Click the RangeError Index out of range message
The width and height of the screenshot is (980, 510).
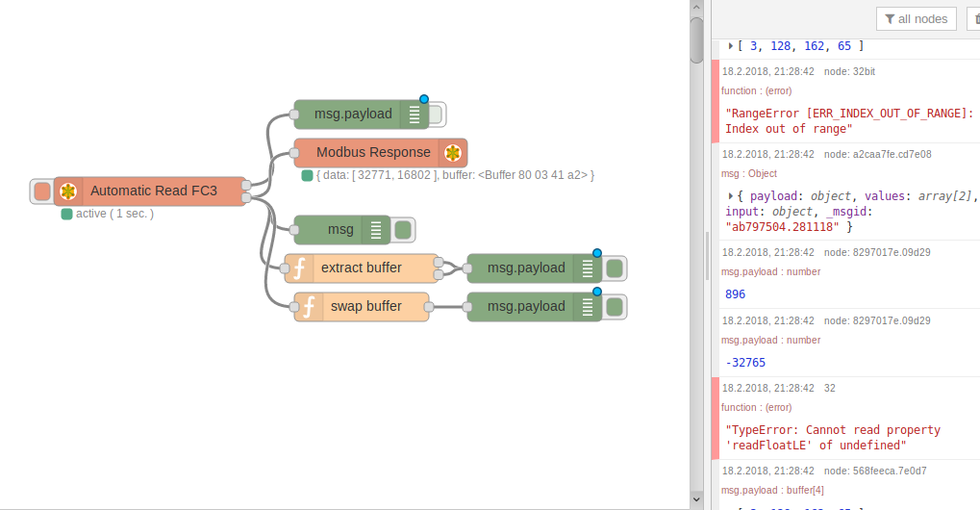[x=849, y=121]
